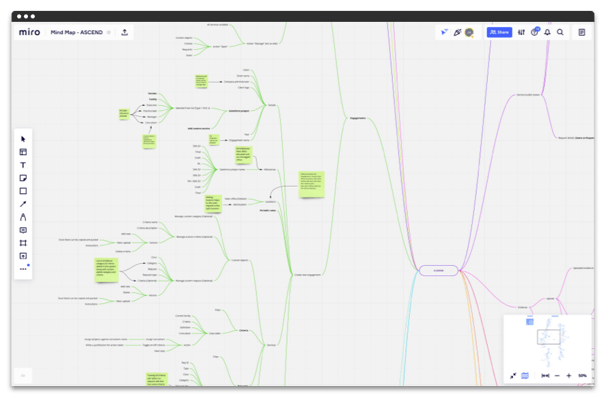Select the pen drawing tool
The height and width of the screenshot is (397, 606).
point(23,217)
